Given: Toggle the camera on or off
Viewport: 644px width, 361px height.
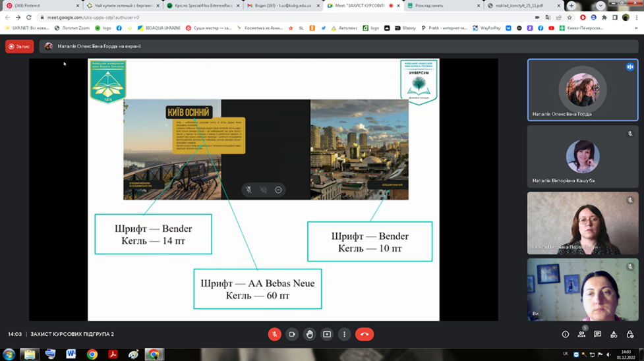Looking at the screenshot, I should pos(292,334).
